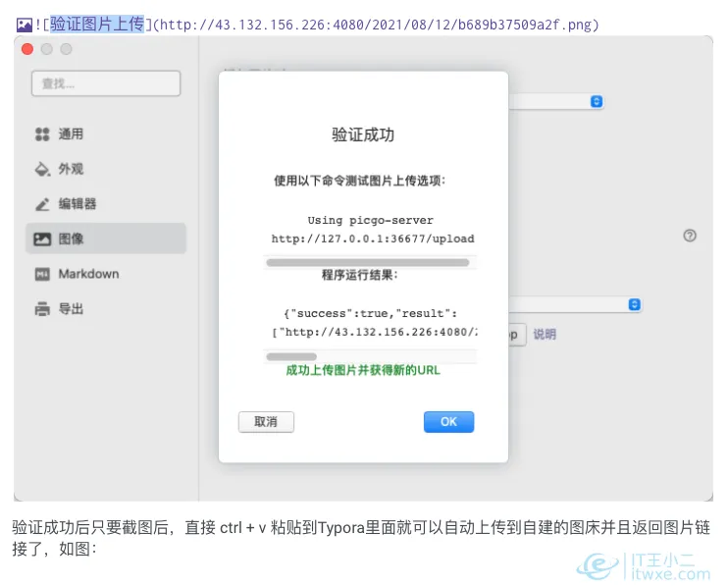This screenshot has width=728, height=586.
Task: Open the 编辑器 preferences section
Action: [106, 204]
